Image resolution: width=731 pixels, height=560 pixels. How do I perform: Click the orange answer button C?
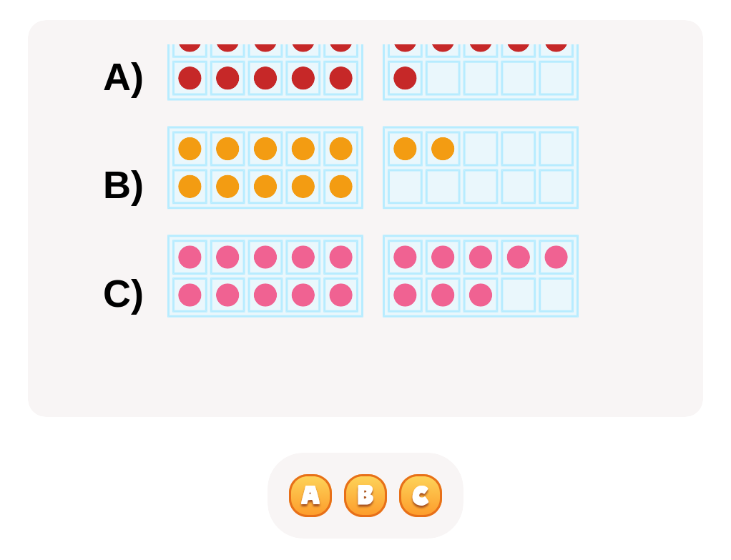tap(420, 495)
